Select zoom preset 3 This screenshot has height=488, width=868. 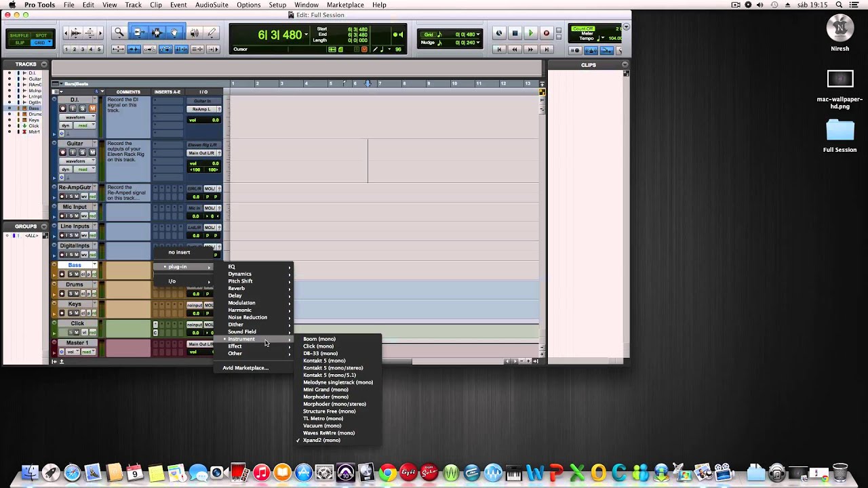[x=83, y=49]
